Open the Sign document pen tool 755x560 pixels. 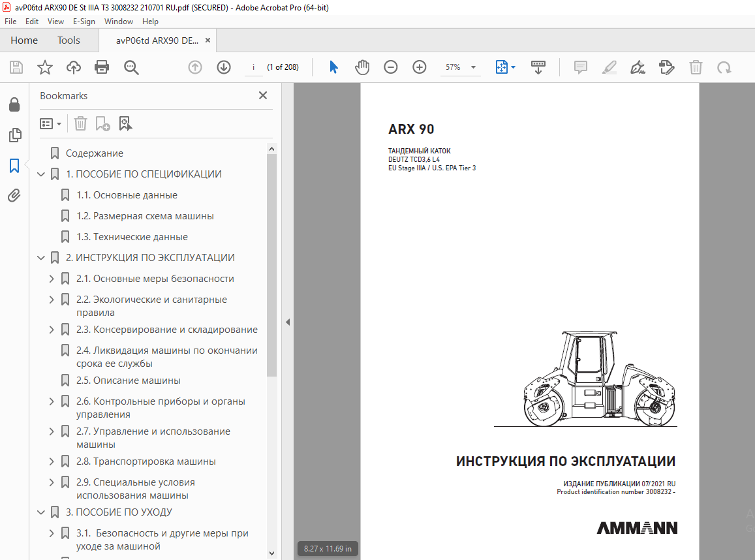(x=638, y=67)
